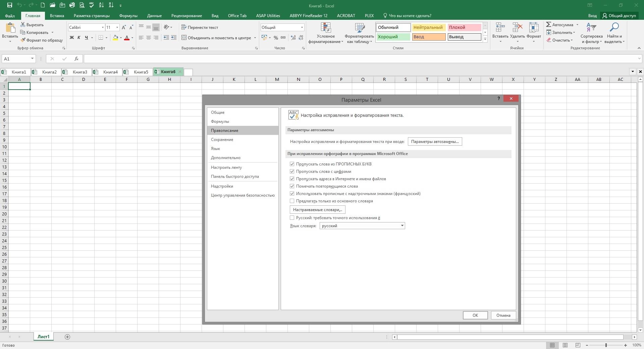Click Общий доступ share button
The image size is (644, 349).
pos(619,15)
